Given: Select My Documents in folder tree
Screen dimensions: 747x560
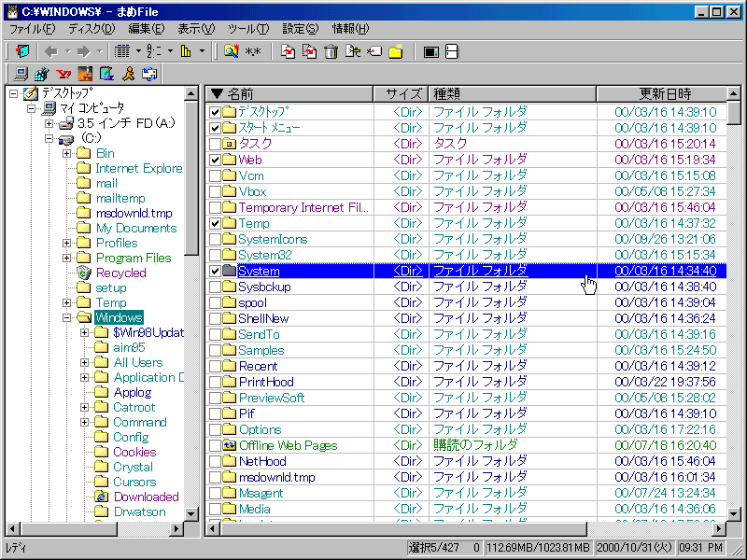Looking at the screenshot, I should tap(136, 228).
